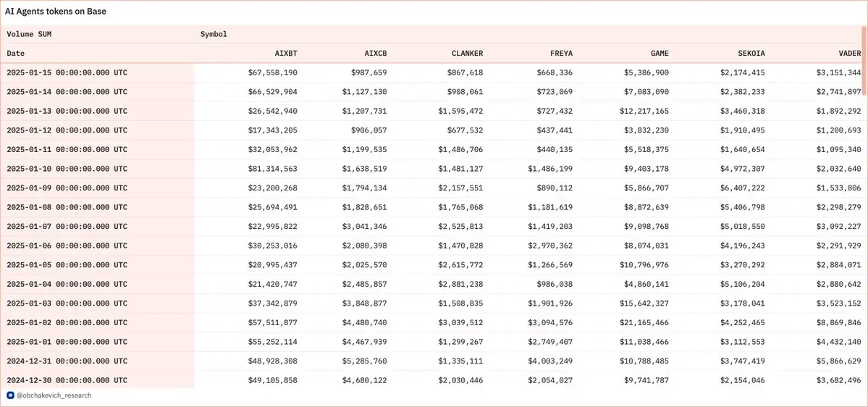Sort by the GAME column header

coord(660,54)
